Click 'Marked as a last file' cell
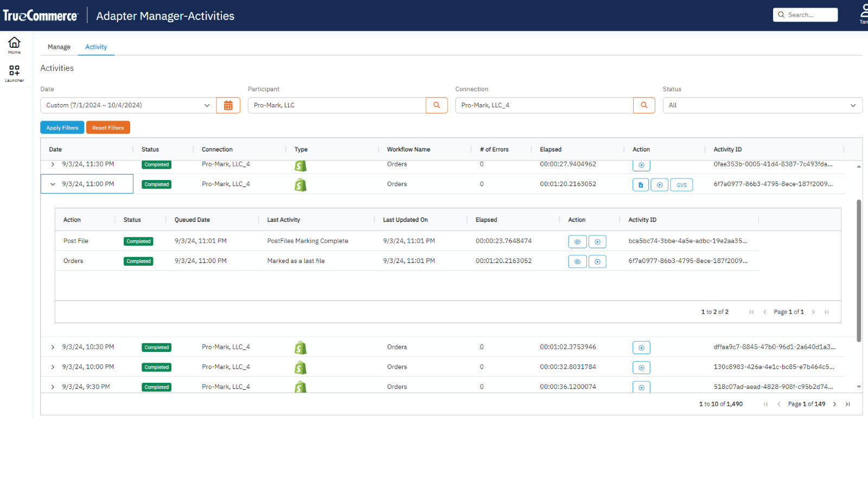 [296, 261]
